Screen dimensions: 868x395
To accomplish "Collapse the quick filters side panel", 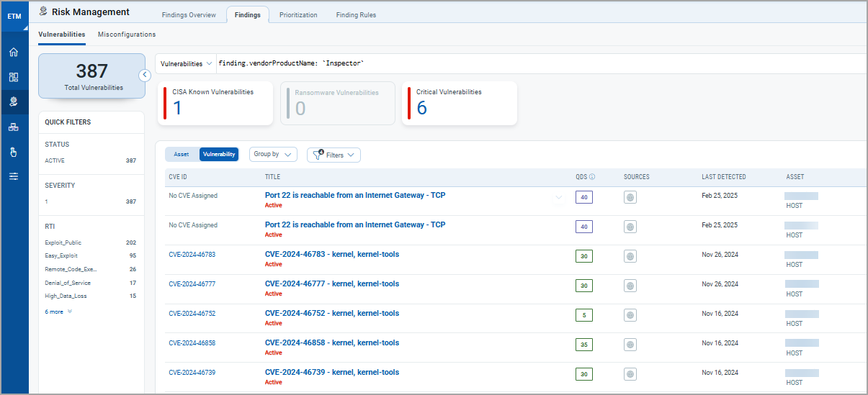I will tap(144, 74).
